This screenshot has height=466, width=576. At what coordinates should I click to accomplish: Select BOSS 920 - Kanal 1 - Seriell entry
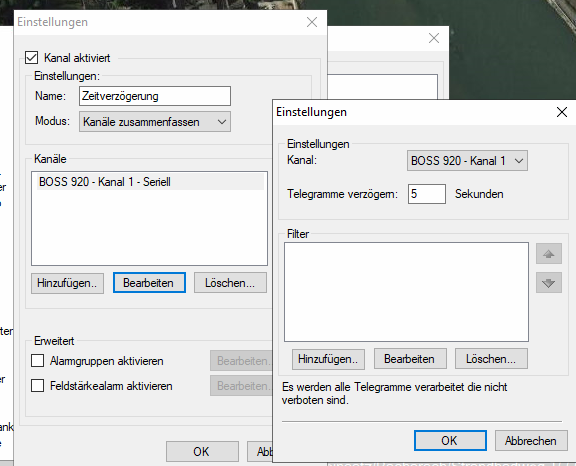(150, 182)
